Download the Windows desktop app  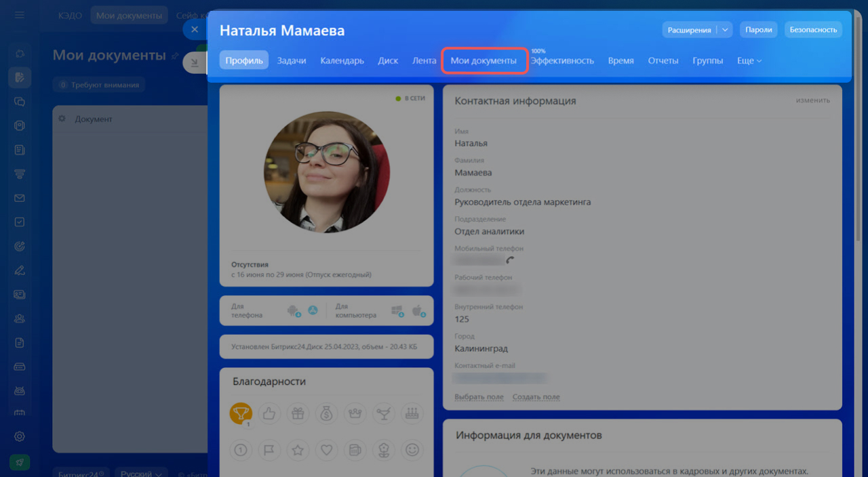(398, 311)
